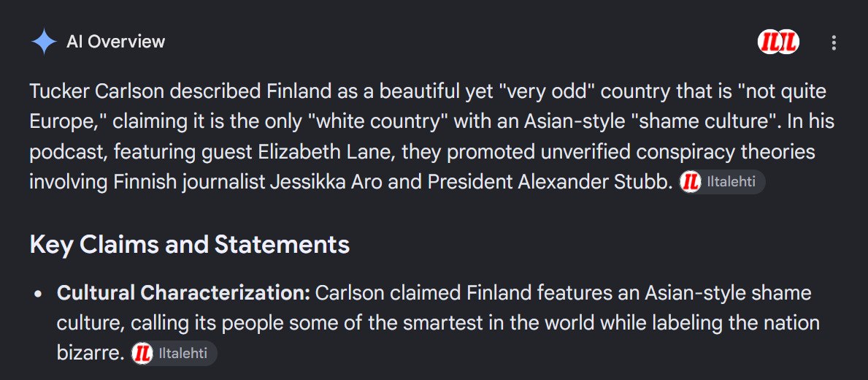Click the name Tucker Carlson in the summary

[x=97, y=92]
